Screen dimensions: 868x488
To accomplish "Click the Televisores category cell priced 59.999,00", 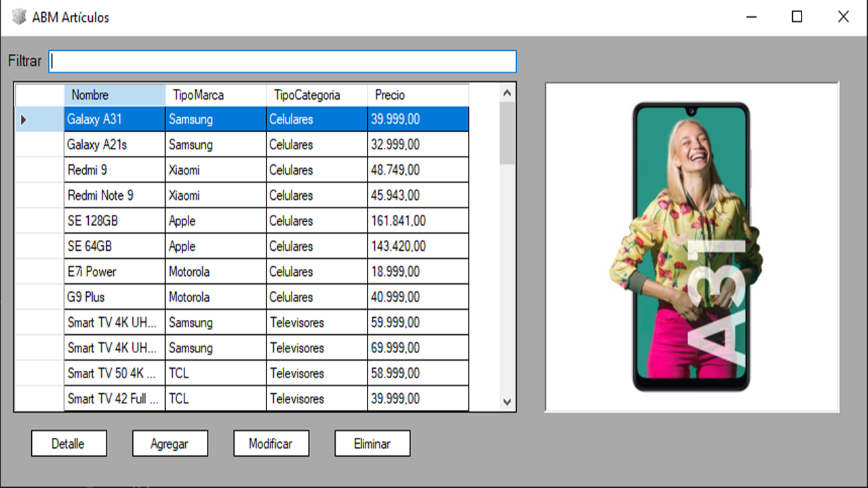I will [317, 323].
